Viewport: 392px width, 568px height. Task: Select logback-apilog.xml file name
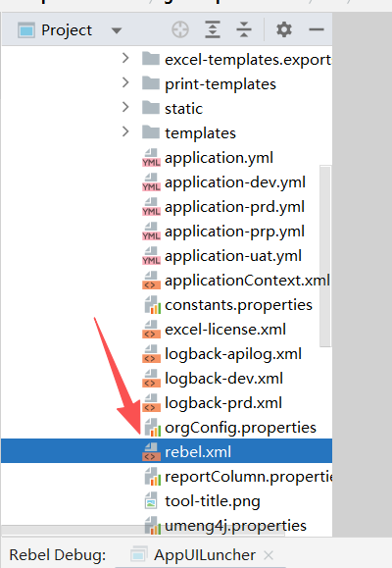[x=233, y=354]
